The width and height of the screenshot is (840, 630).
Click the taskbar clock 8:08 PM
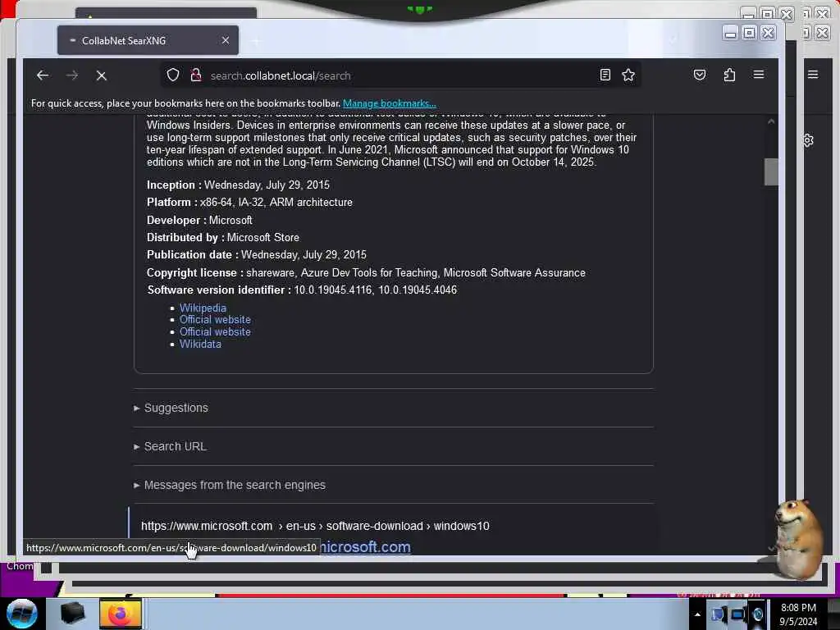pyautogui.click(x=798, y=614)
